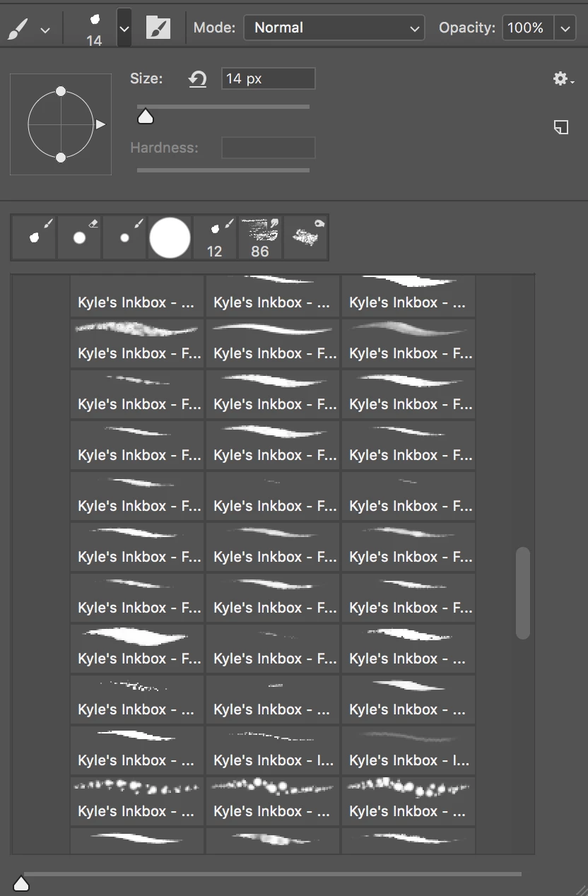Select the recent brush labeled 12

(x=215, y=237)
